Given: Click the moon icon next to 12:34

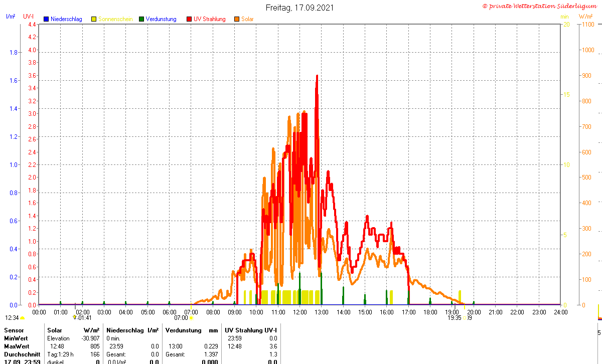Looking at the screenshot, I should [22, 318].
